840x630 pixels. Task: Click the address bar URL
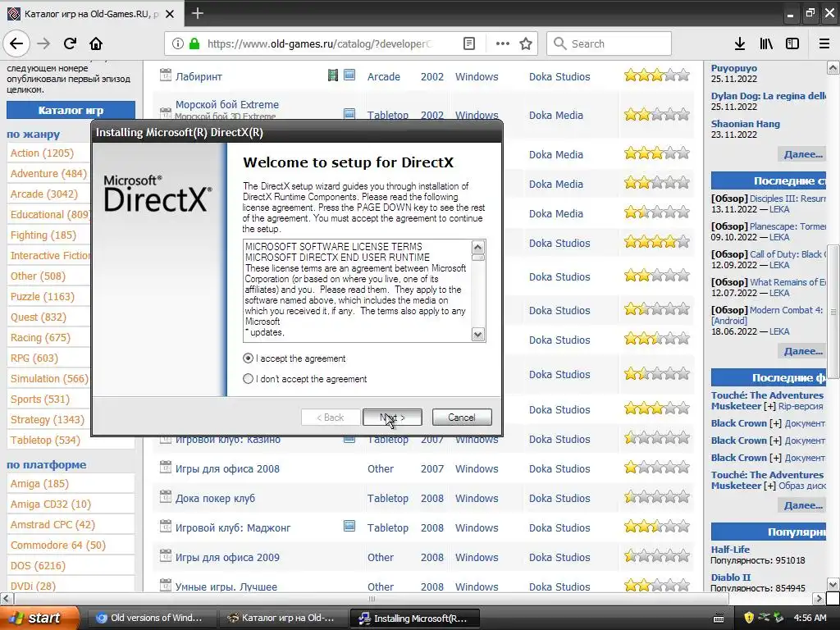[x=319, y=43]
